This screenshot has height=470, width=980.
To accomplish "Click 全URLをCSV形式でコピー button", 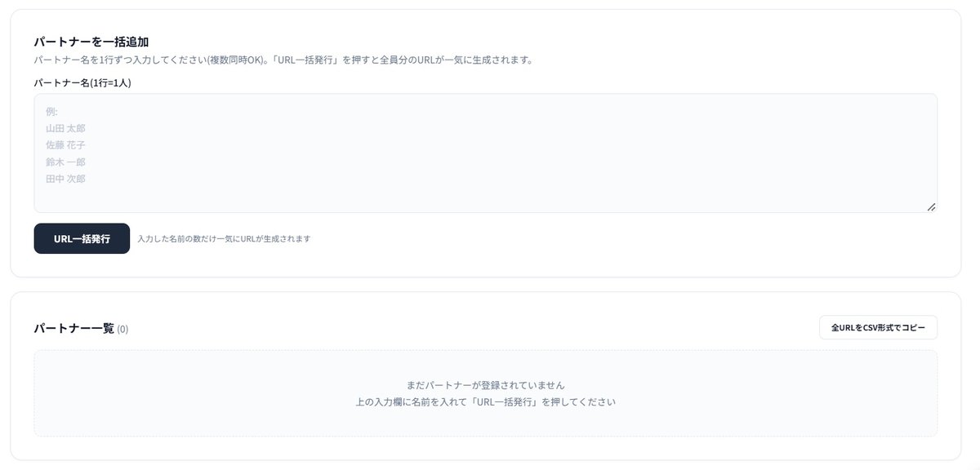I will [x=878, y=327].
